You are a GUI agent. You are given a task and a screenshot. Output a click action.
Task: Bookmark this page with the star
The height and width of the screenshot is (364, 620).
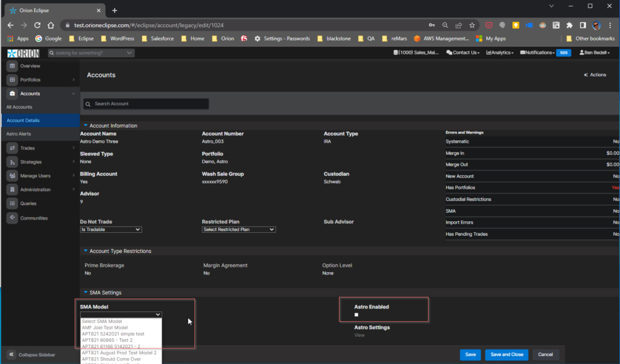click(x=472, y=25)
